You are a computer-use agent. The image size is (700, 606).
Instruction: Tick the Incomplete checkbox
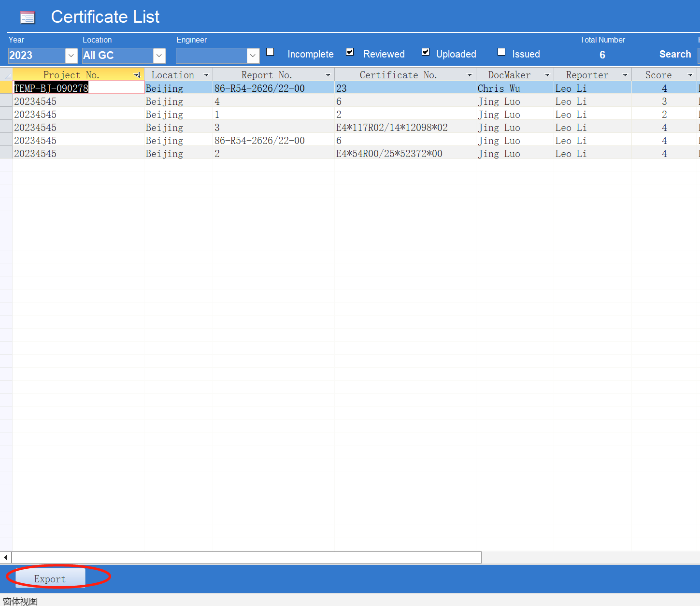click(x=270, y=52)
